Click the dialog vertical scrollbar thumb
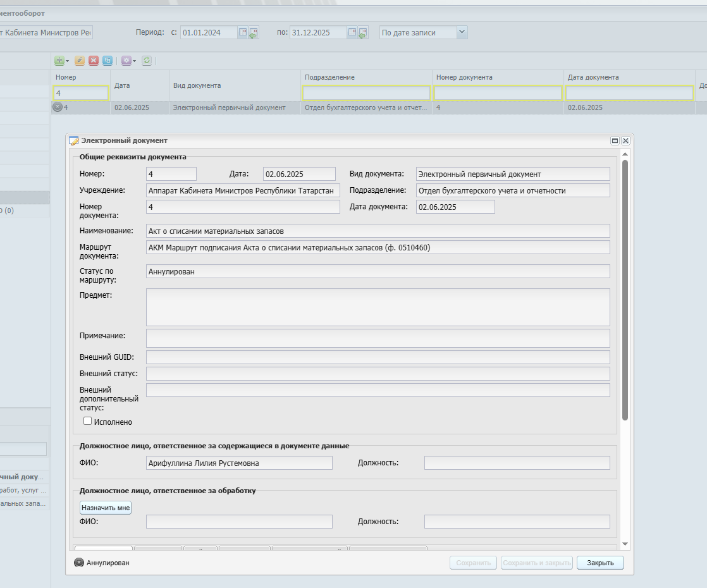 coord(625,290)
